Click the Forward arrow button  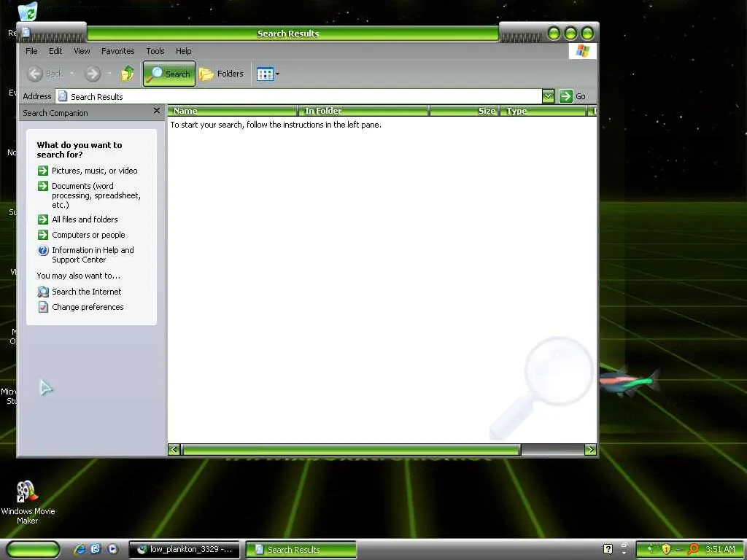93,74
